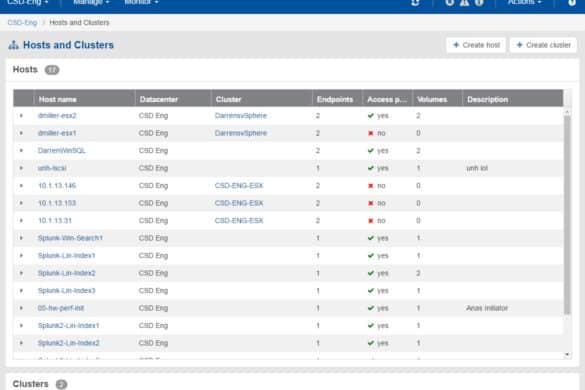Open the DarrenWinSQL host link
585x390 pixels.
62,151
